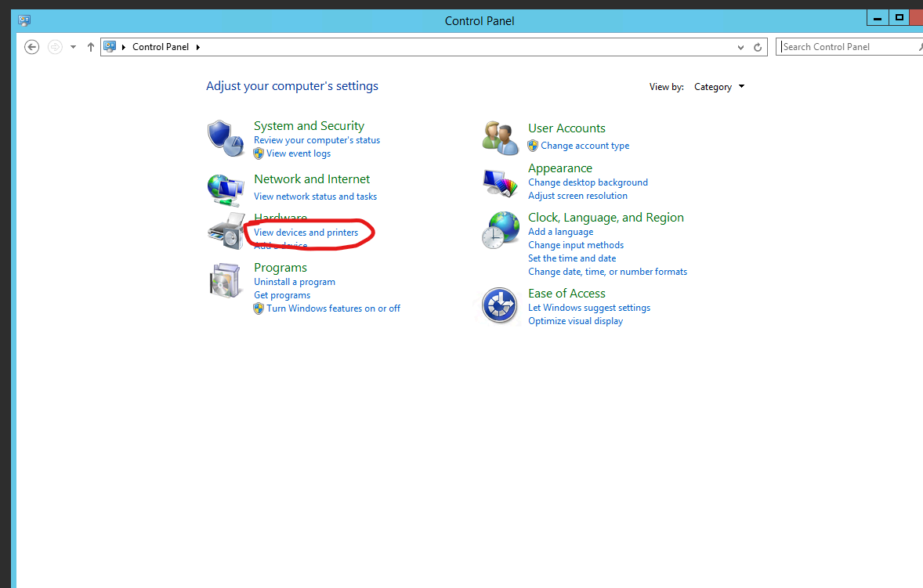Expand the recent locations dropdown arrow
Image resolution: width=923 pixels, height=588 pixels.
[x=73, y=47]
